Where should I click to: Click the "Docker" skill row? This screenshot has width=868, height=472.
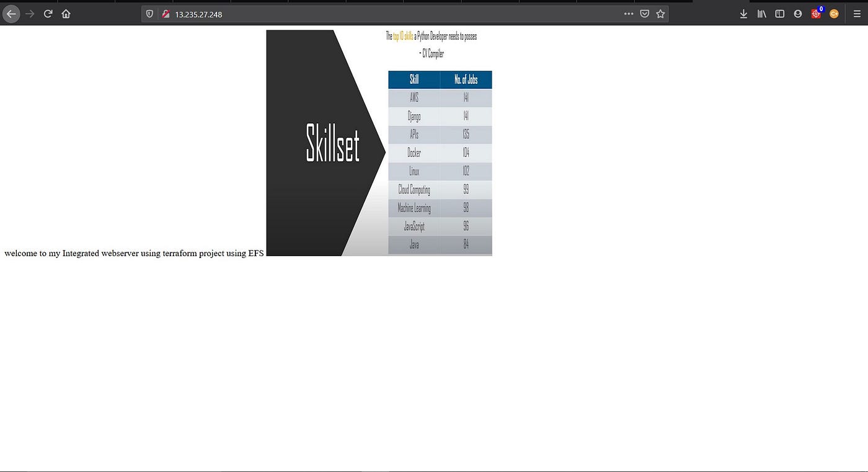[440, 153]
